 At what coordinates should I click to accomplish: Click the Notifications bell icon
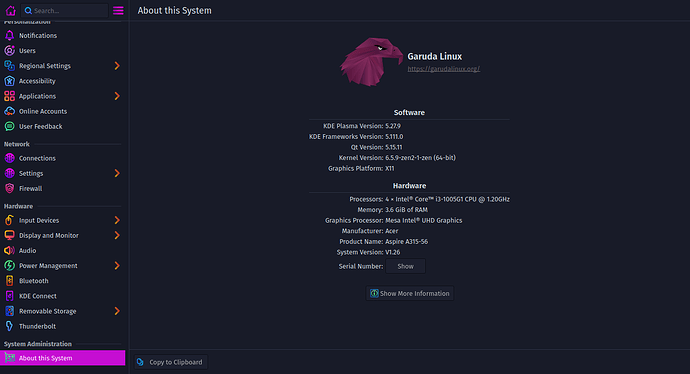coord(9,35)
